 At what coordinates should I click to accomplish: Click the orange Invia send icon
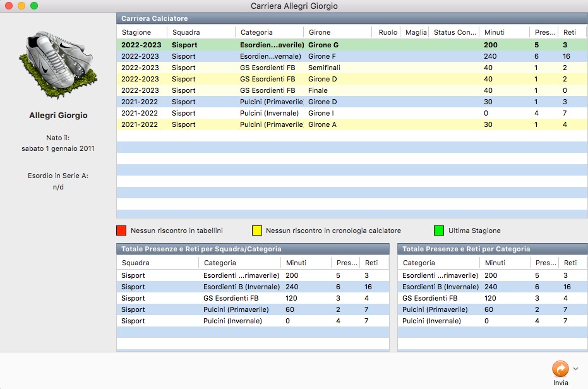tap(560, 369)
